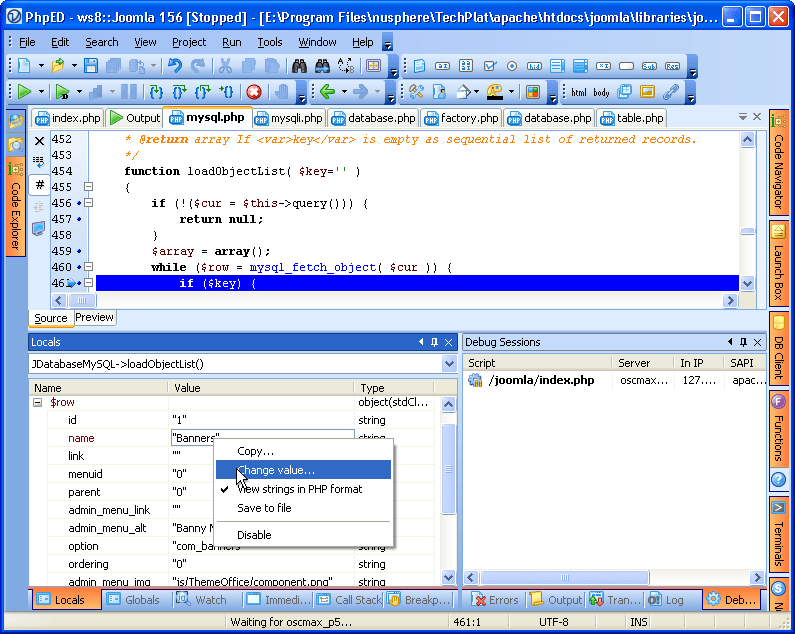Click the Step into braces icon

coord(156,92)
